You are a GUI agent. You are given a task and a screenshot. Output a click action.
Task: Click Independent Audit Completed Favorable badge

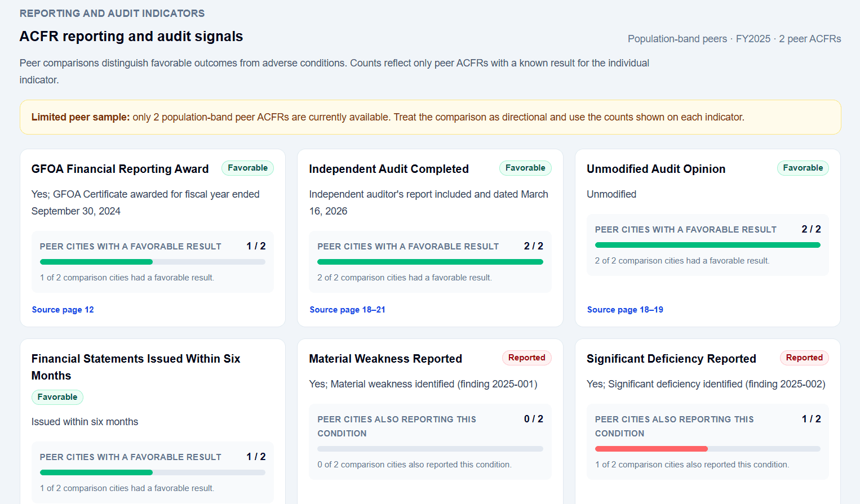coord(525,168)
